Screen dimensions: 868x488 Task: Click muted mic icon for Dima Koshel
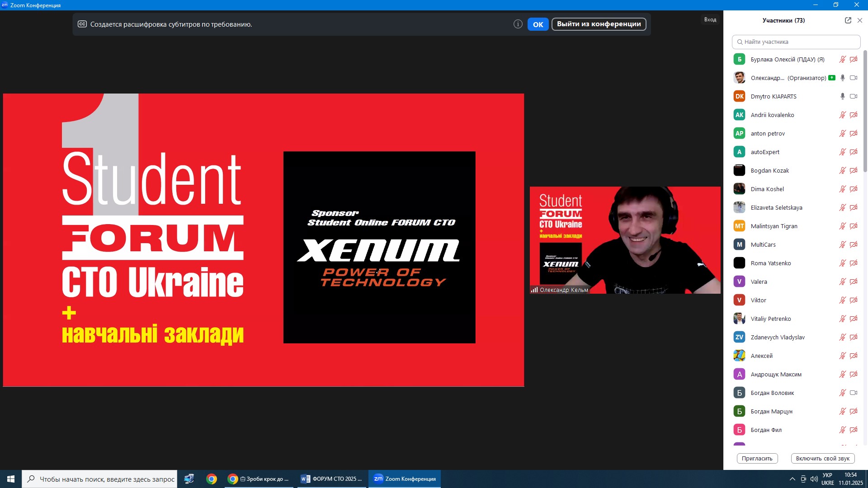click(843, 189)
